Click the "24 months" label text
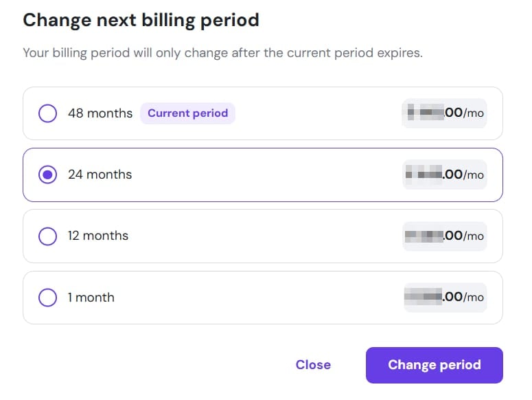Screen dimensions: 532x400 [x=100, y=175]
